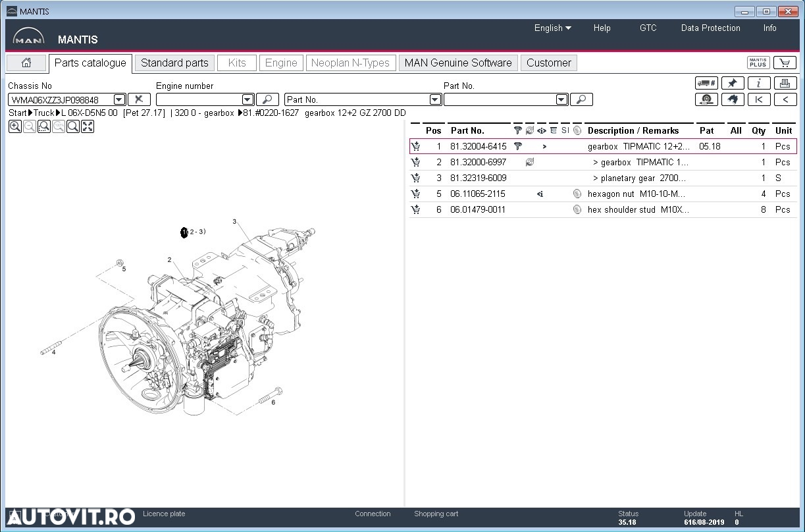This screenshot has width=805, height=532.
Task: Go to the Customer tab
Action: pos(549,63)
